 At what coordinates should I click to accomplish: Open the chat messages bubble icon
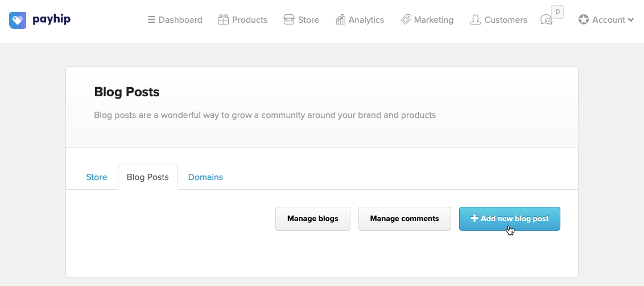tap(546, 20)
